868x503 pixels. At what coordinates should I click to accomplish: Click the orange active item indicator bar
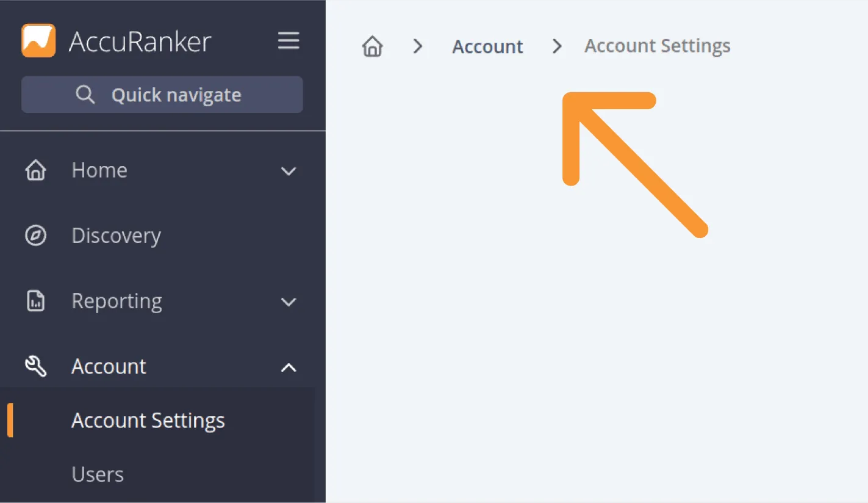[x=10, y=420]
